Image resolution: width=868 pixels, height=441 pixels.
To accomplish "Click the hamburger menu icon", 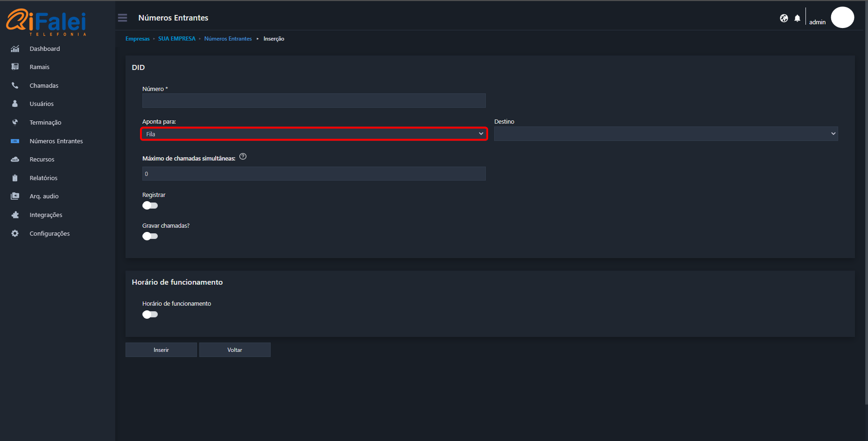I will tap(122, 18).
